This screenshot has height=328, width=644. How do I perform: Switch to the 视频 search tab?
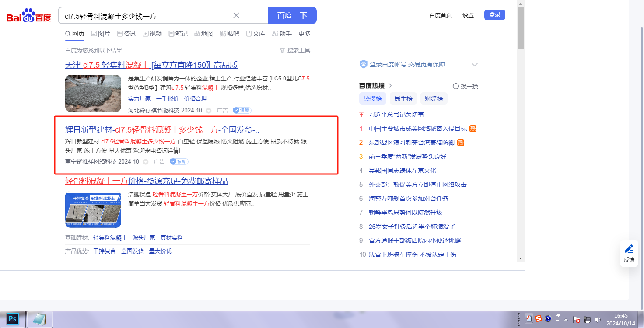152,34
